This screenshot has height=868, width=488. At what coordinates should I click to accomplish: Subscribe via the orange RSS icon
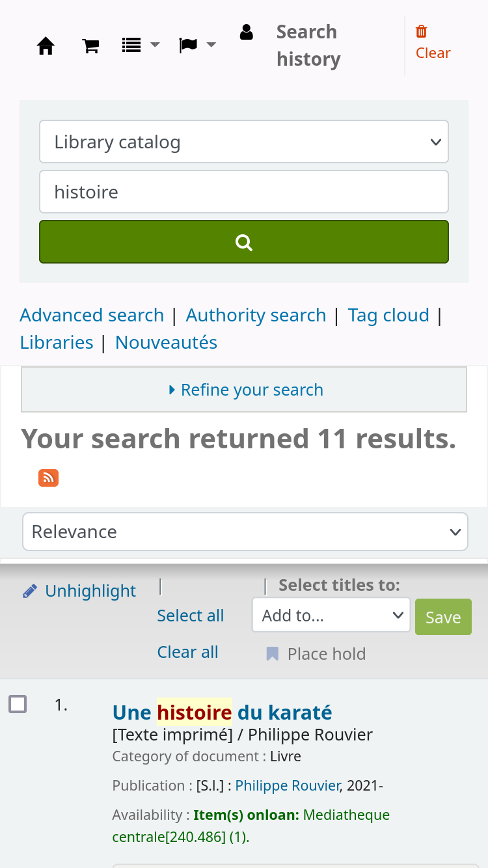[48, 478]
